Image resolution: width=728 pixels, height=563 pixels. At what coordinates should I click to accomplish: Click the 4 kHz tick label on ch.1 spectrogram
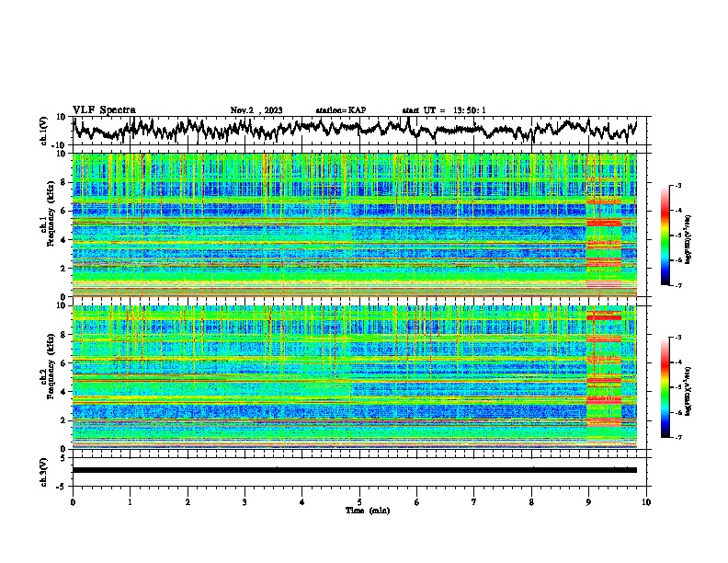[x=63, y=240]
